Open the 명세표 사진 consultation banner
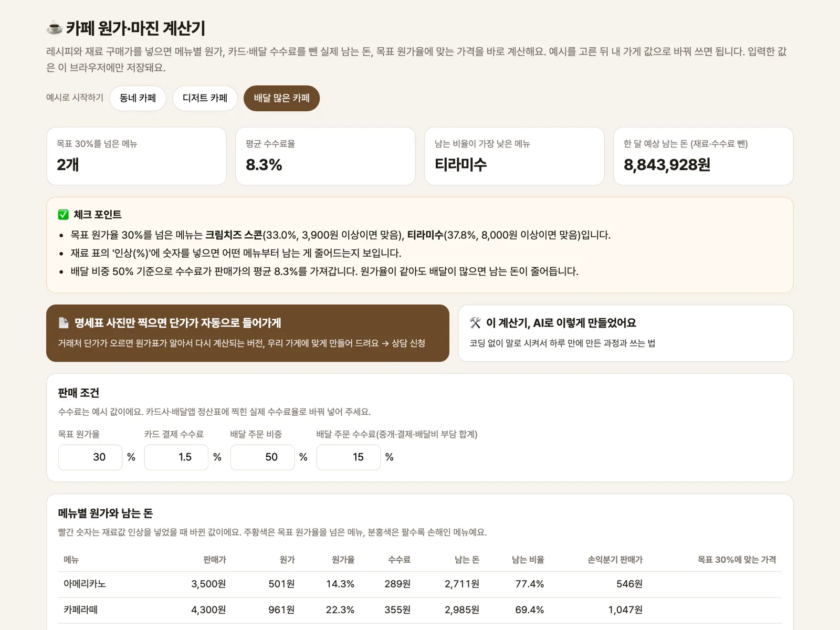 (248, 333)
